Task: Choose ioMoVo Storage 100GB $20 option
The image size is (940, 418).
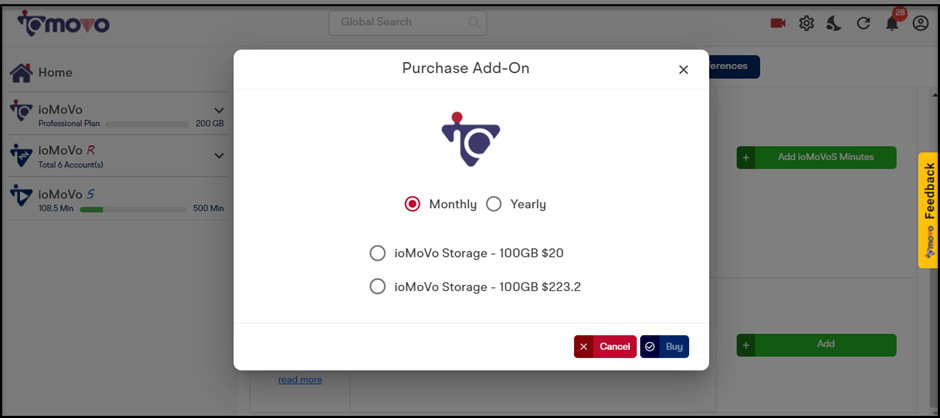Action: click(x=377, y=254)
